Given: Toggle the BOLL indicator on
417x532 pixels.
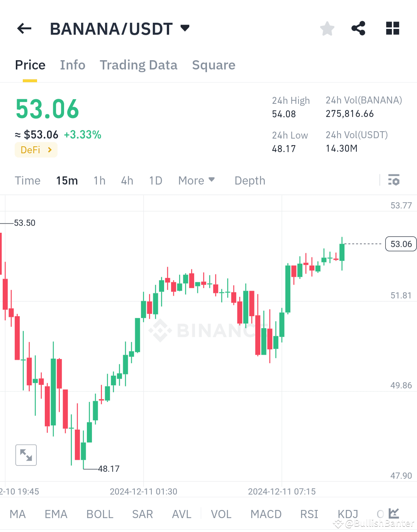Looking at the screenshot, I should pyautogui.click(x=100, y=513).
